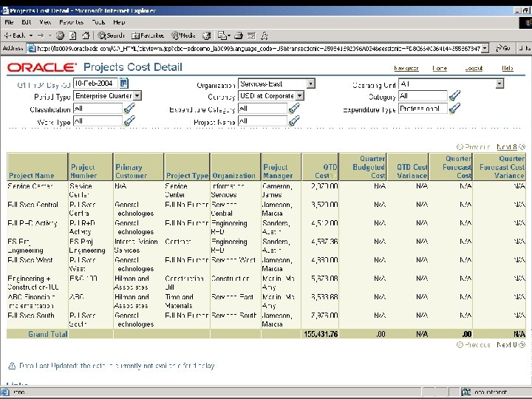Click the top Next arrow icon
This screenshot has width=532, height=399.
pyautogui.click(x=522, y=147)
